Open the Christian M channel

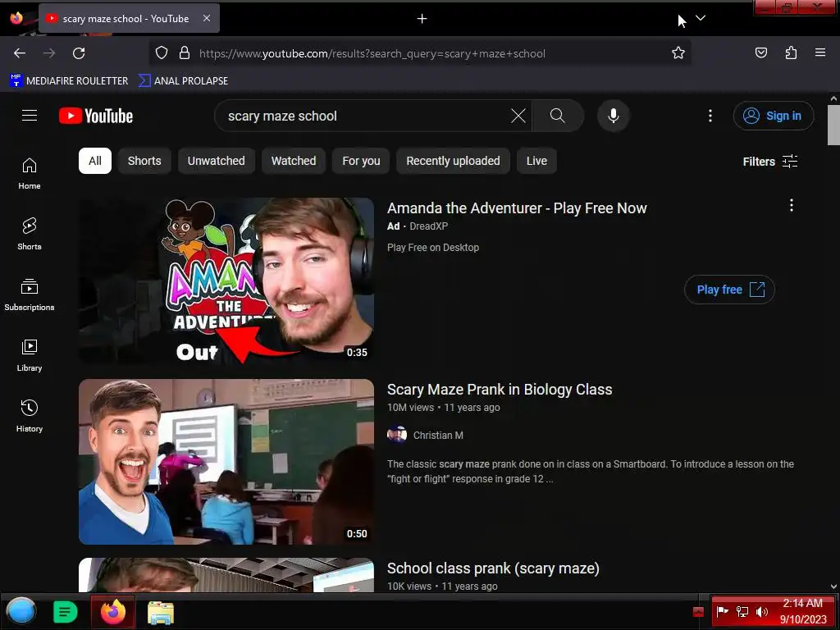click(438, 435)
